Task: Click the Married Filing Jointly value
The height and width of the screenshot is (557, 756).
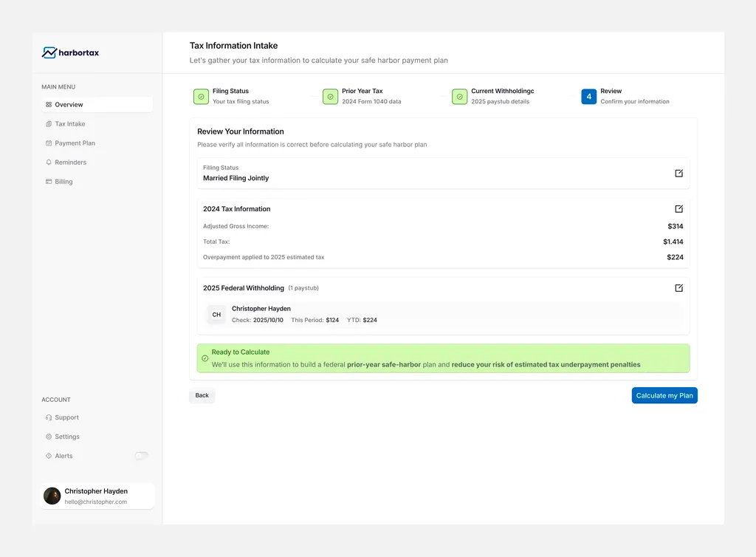Action: [236, 178]
